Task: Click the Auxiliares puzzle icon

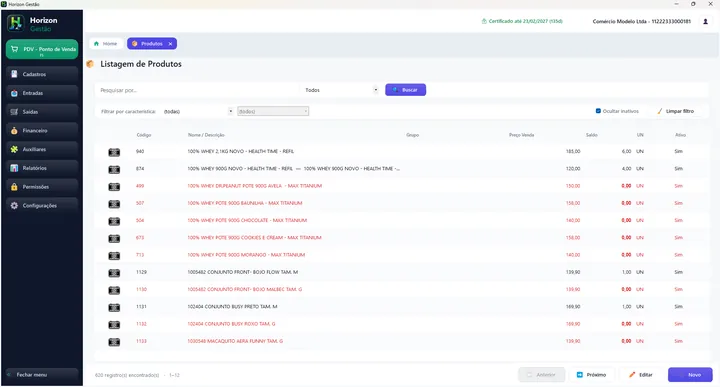Action: (14, 149)
